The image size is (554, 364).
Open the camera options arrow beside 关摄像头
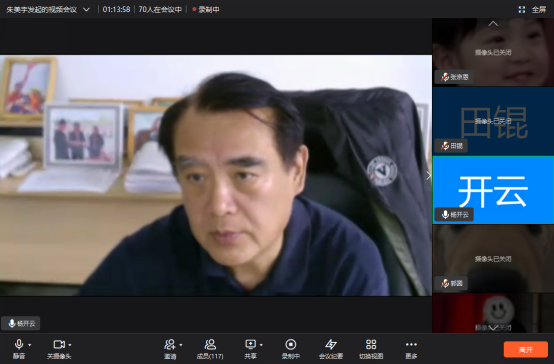pos(70,345)
